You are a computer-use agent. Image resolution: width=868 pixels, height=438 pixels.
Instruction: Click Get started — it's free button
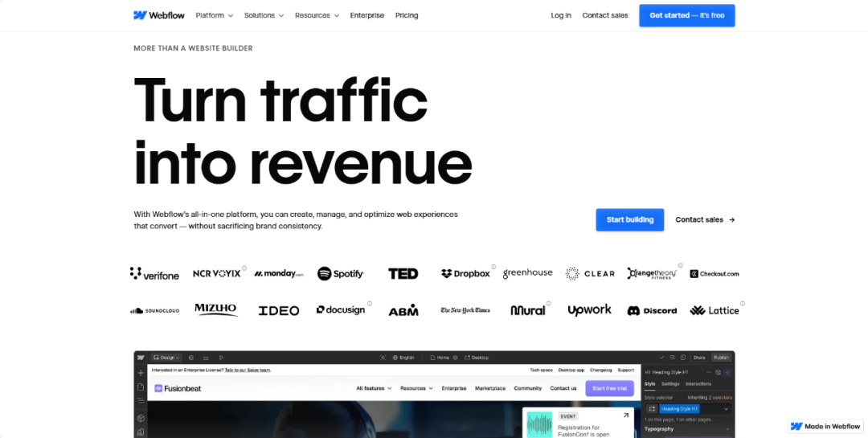pos(687,15)
